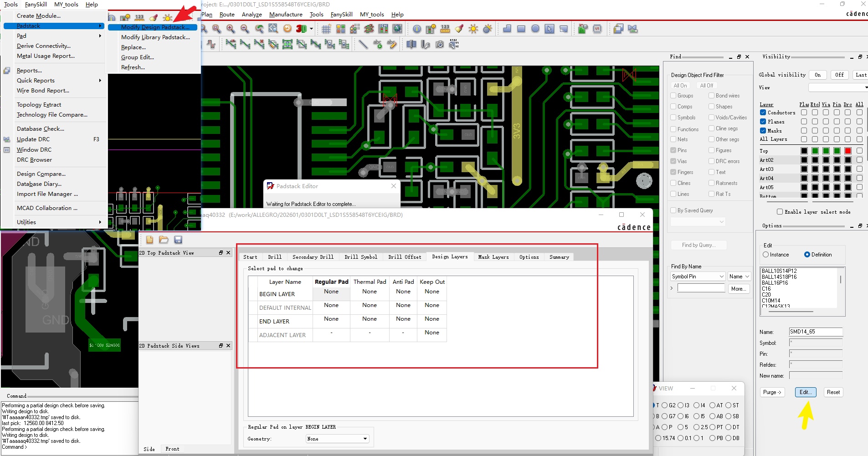Click the dehighlight brush icon

click(x=459, y=29)
